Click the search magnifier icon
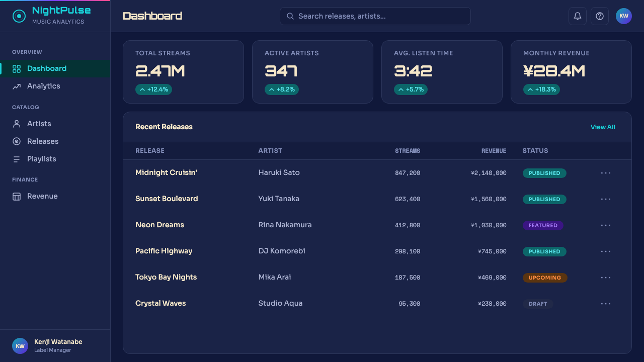The image size is (644, 362). [290, 16]
